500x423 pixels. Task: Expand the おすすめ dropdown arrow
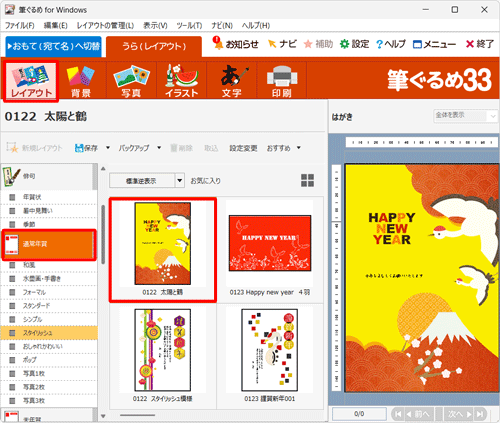tap(299, 148)
